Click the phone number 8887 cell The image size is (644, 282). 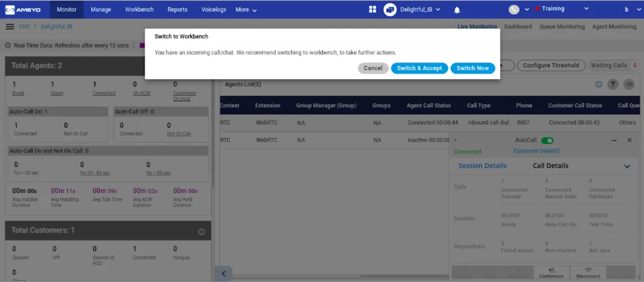[x=523, y=123]
